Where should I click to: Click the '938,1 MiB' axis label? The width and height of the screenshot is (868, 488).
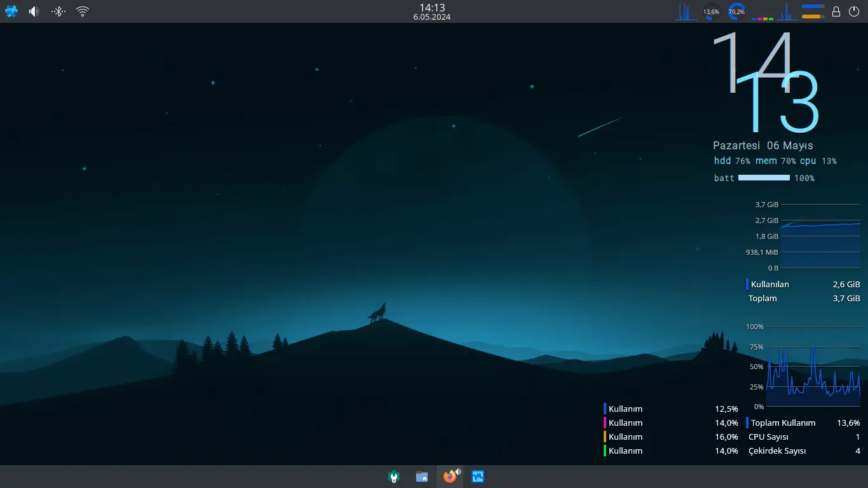point(762,252)
